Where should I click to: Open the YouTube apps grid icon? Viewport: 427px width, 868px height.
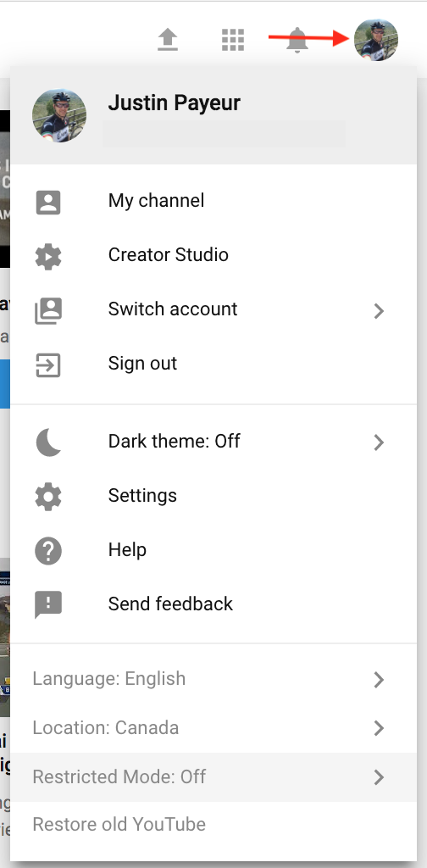tap(233, 40)
